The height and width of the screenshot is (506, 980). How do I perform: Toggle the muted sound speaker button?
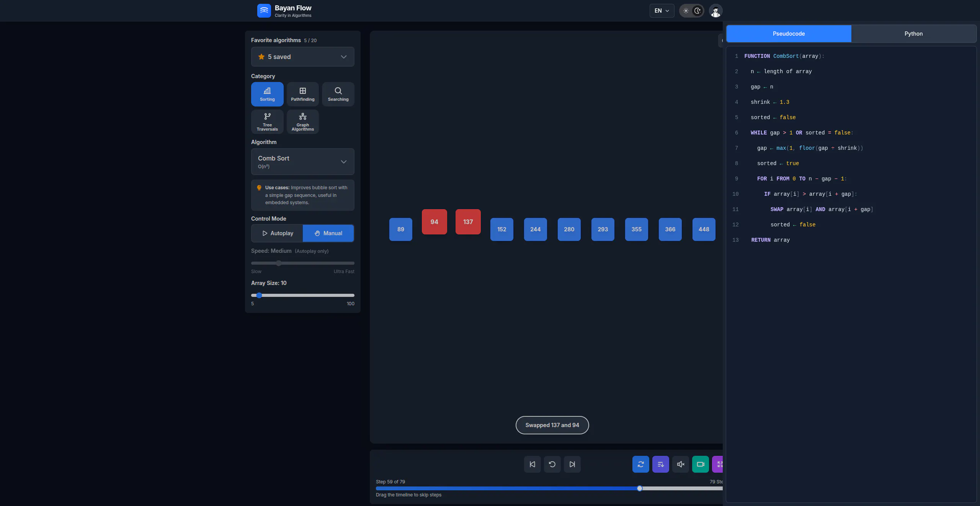[680, 464]
